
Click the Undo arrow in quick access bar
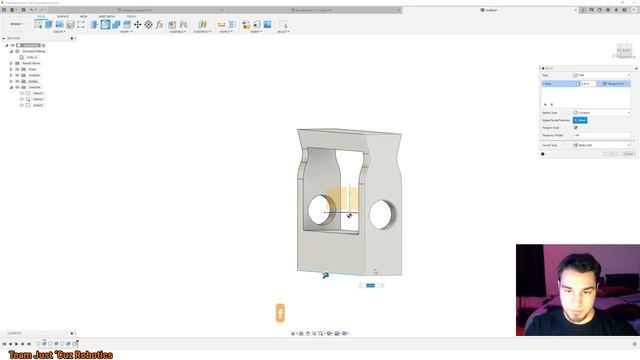32,10
